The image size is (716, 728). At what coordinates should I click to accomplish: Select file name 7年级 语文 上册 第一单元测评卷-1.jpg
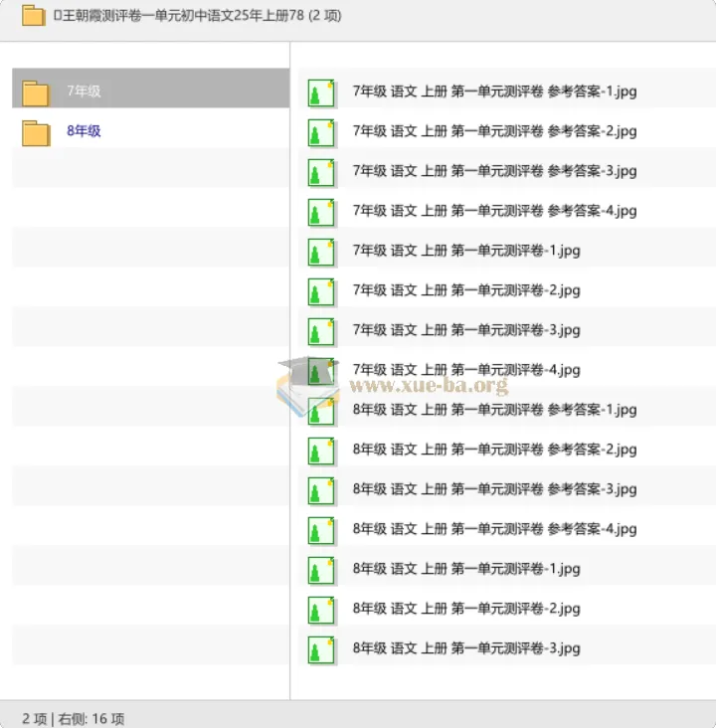pyautogui.click(x=466, y=251)
